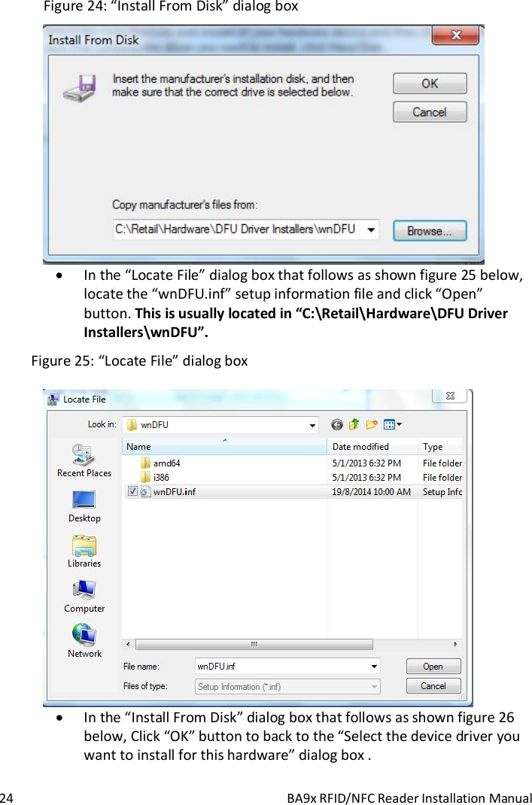Click the scroll left arrow

click(128, 644)
